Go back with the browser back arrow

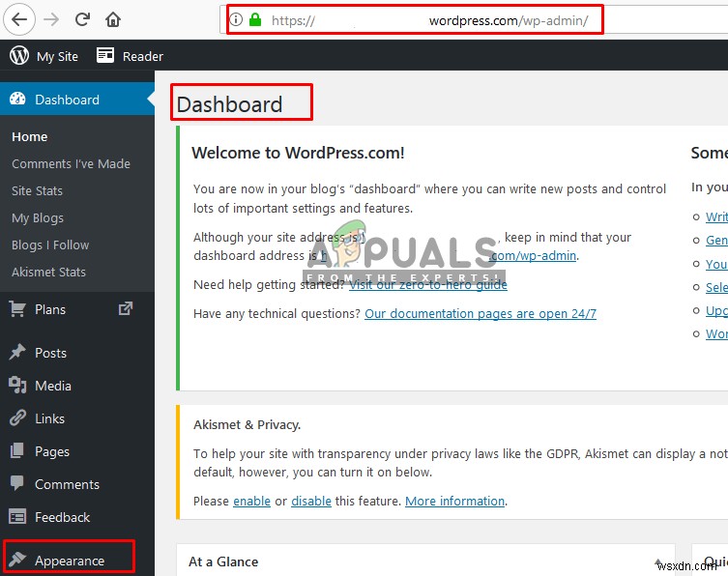(19, 19)
